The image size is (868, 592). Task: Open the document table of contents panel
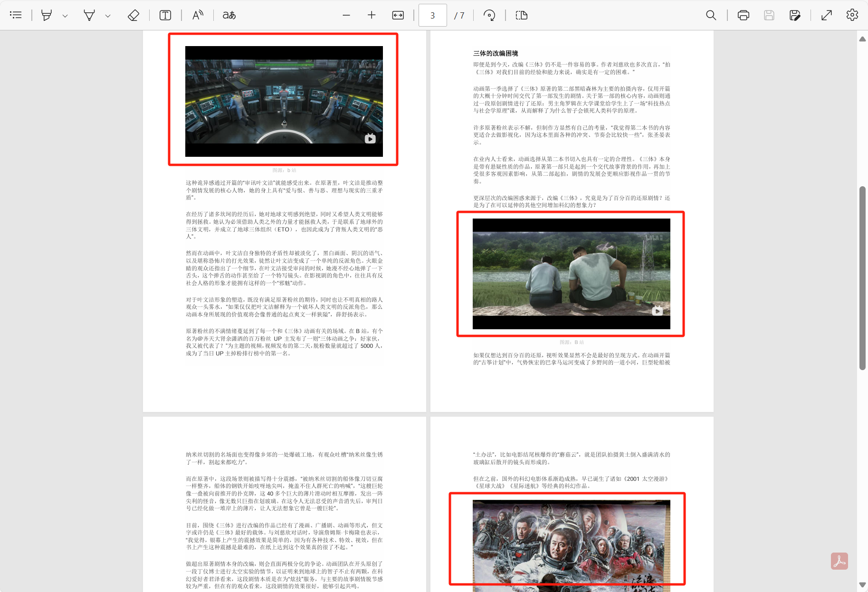16,15
